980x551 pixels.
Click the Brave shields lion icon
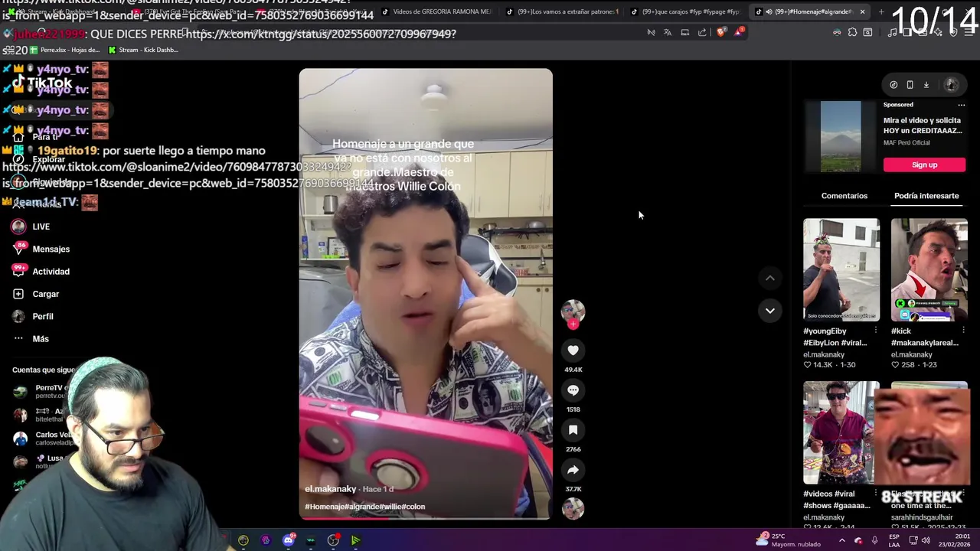click(721, 32)
